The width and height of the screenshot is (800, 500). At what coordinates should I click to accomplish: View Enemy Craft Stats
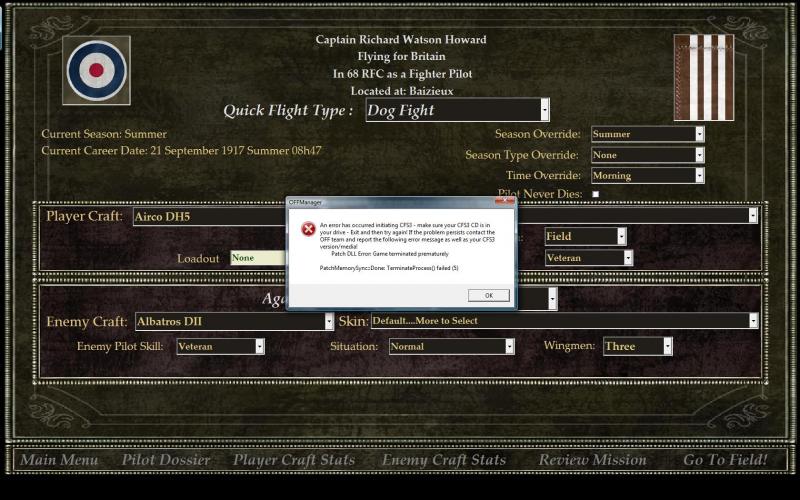click(444, 460)
